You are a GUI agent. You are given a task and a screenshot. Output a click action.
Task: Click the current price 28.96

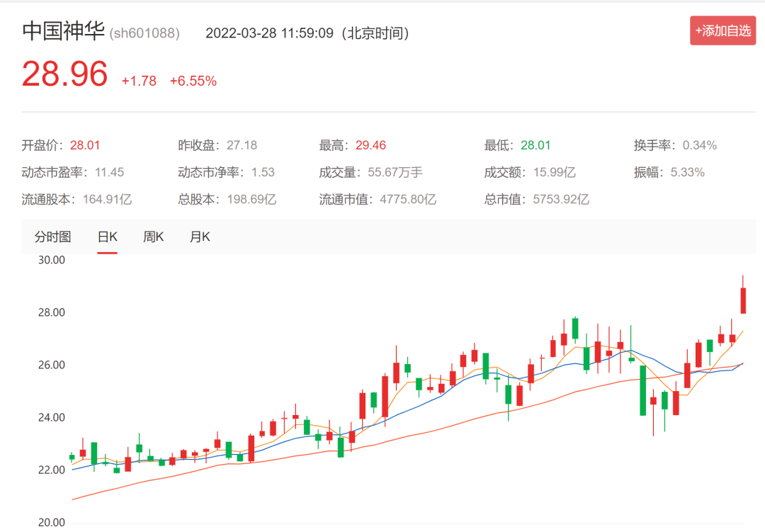[64, 74]
